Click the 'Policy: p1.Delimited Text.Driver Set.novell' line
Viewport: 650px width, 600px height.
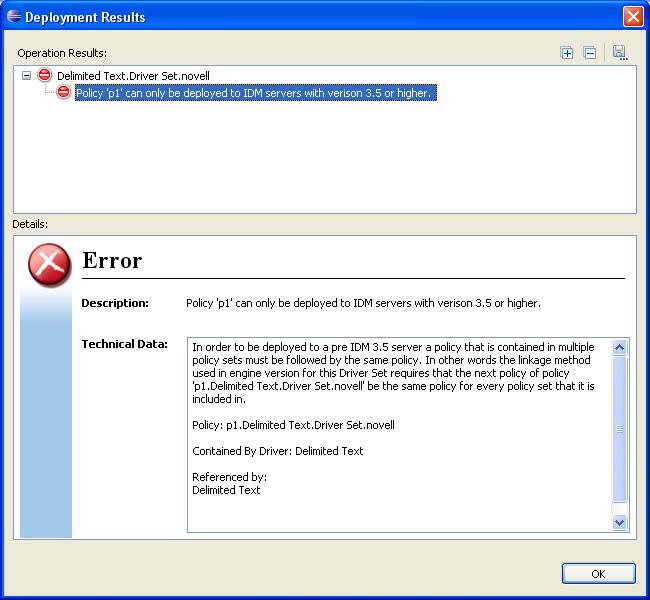tap(293, 425)
